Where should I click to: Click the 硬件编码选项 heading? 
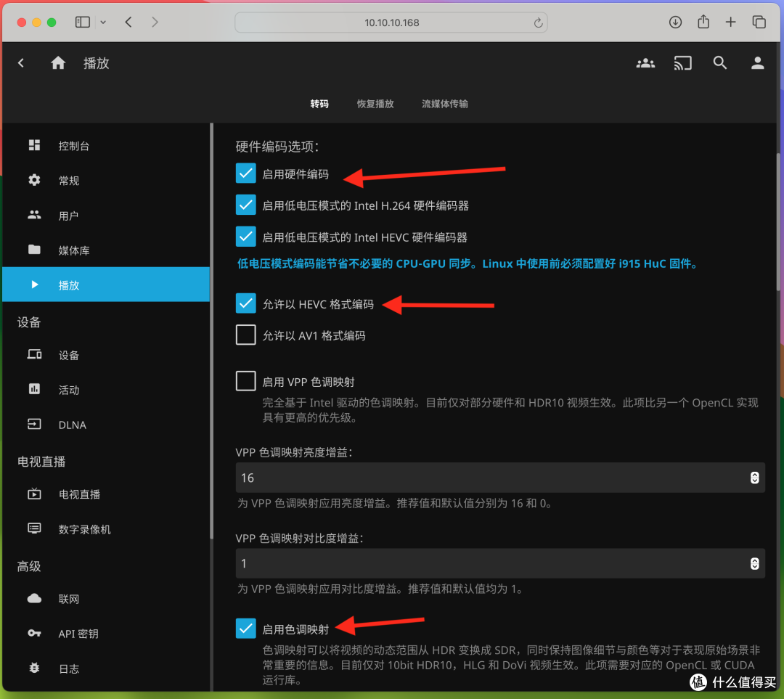click(277, 146)
